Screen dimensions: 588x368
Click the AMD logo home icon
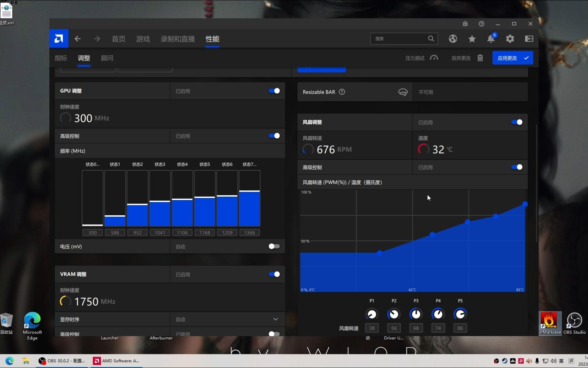[59, 39]
